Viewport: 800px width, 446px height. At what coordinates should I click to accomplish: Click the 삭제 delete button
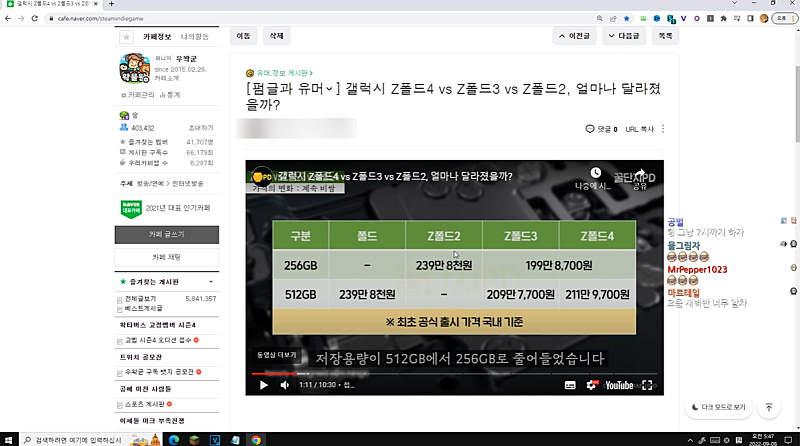click(x=276, y=36)
